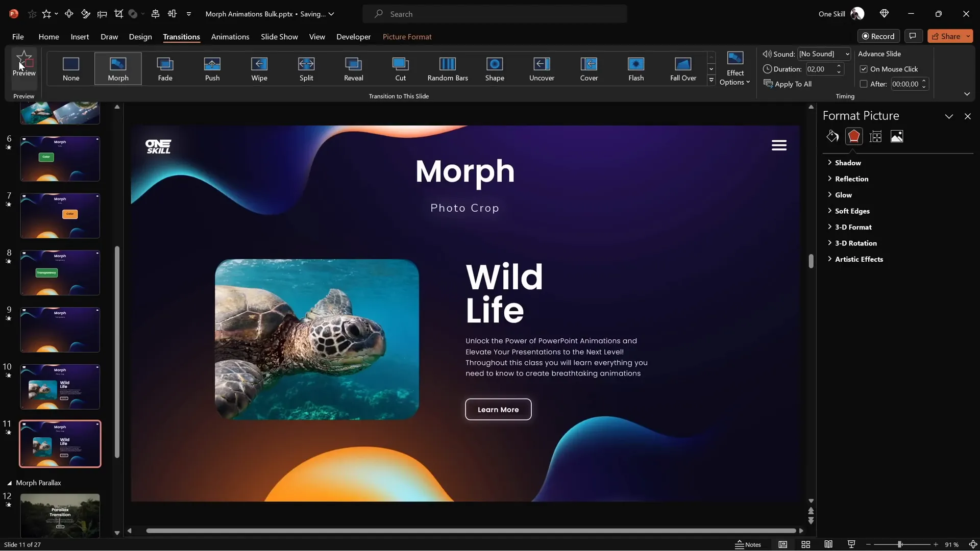Image resolution: width=980 pixels, height=551 pixels.
Task: Open Format Picture pane options chevron
Action: 949,116
